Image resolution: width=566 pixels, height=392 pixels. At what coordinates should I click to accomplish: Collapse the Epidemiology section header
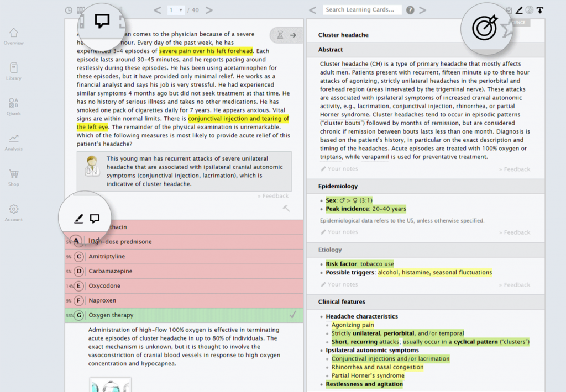pyautogui.click(x=426, y=186)
